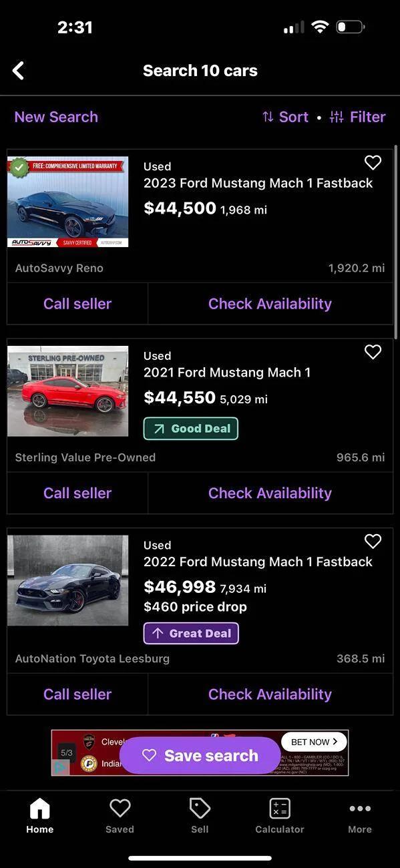This screenshot has height=868, width=400.
Task: Open the Sell tag icon
Action: coord(200,809)
